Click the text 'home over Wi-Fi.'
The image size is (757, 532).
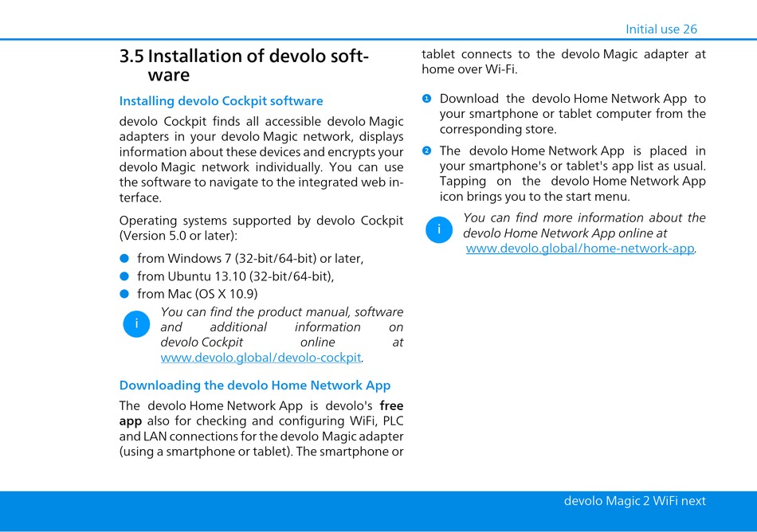tap(469, 69)
